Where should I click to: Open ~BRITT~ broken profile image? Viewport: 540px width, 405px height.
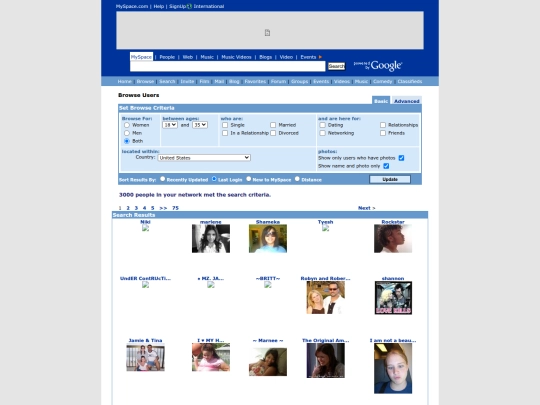(x=268, y=284)
